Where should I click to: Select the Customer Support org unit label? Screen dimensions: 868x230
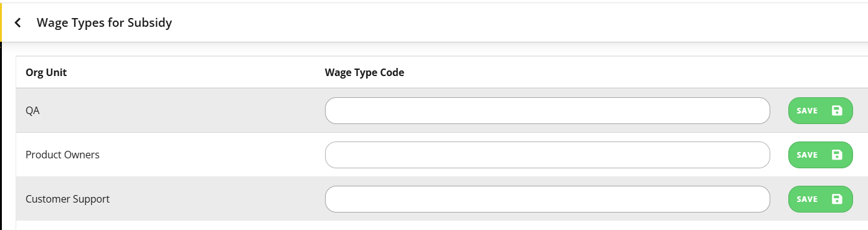67,199
